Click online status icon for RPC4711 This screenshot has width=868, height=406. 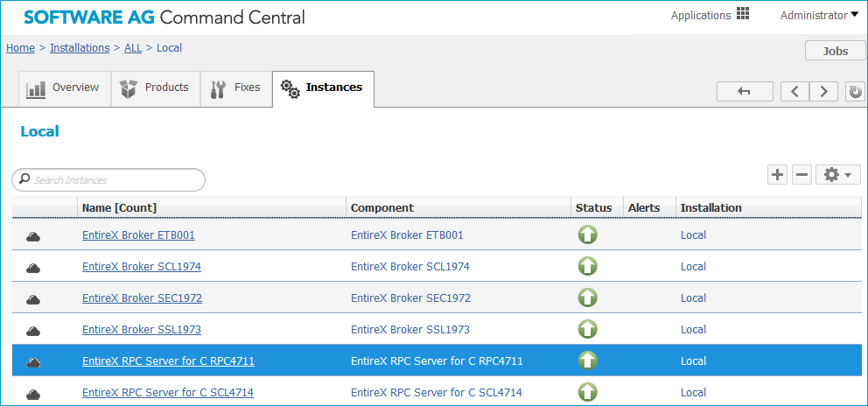coord(587,361)
